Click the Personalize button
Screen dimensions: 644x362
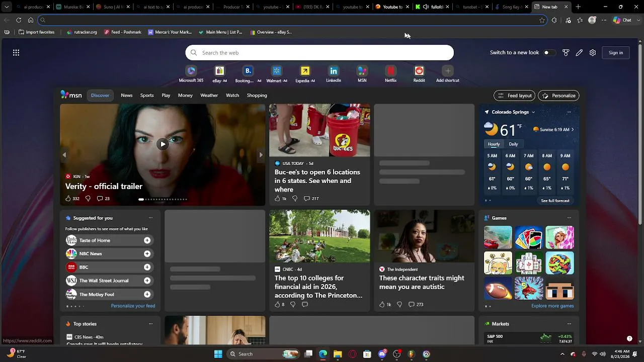click(x=558, y=96)
